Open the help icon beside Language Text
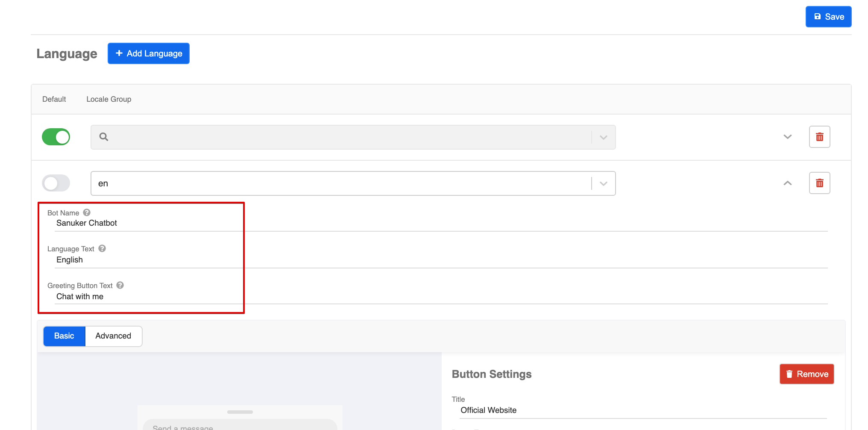868x430 pixels. click(102, 248)
